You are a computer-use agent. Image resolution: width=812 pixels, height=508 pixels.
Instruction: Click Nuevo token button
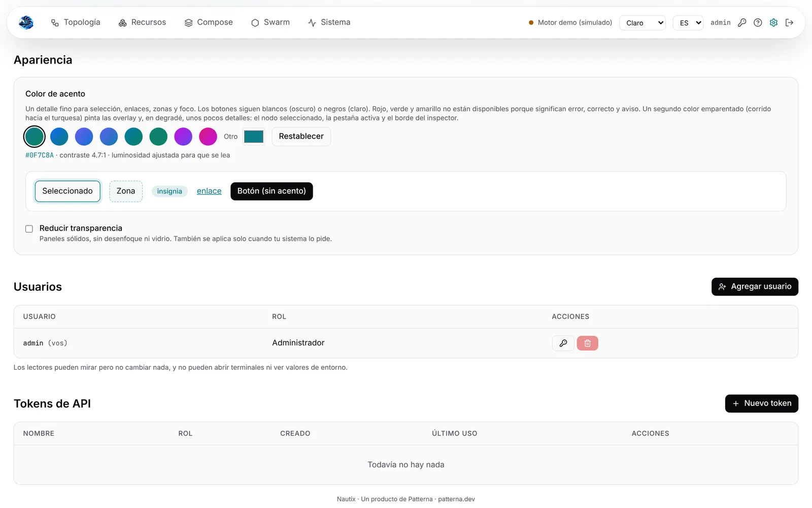[x=762, y=403]
